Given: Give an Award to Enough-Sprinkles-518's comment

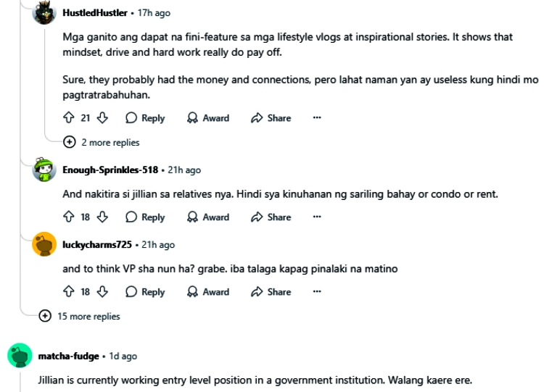Looking at the screenshot, I should pos(208,217).
